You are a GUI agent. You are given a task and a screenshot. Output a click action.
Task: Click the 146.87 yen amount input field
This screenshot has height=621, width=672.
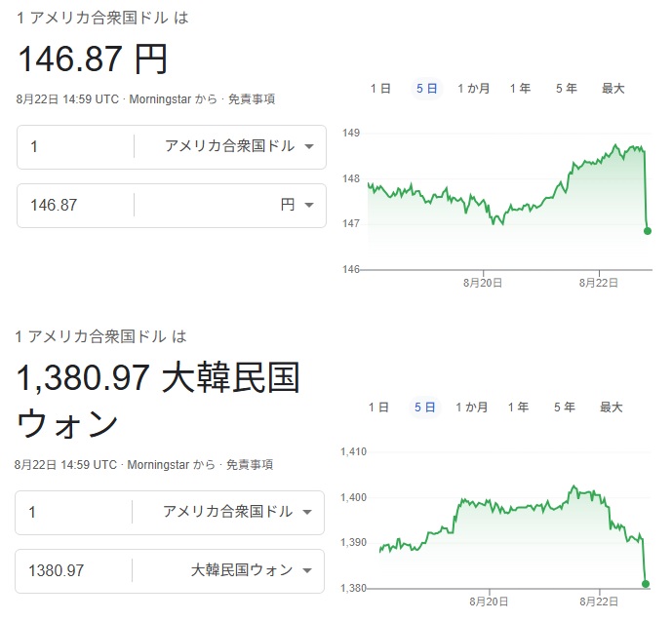click(x=75, y=205)
